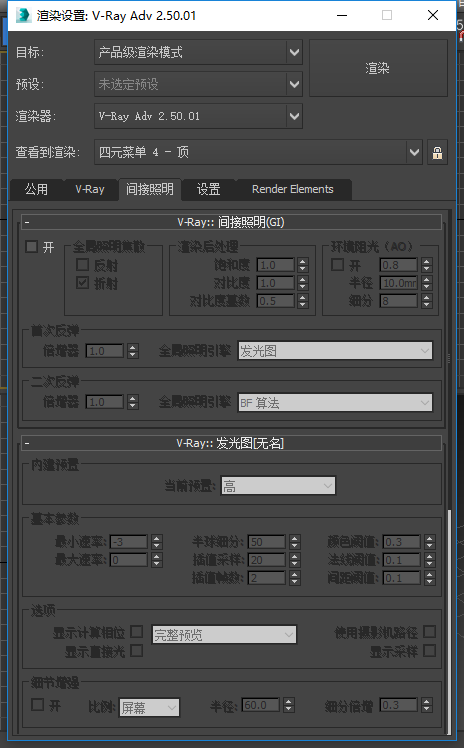The height and width of the screenshot is (748, 464).
Task: Click the AO 细分 spinner arrows
Action: (x=427, y=301)
